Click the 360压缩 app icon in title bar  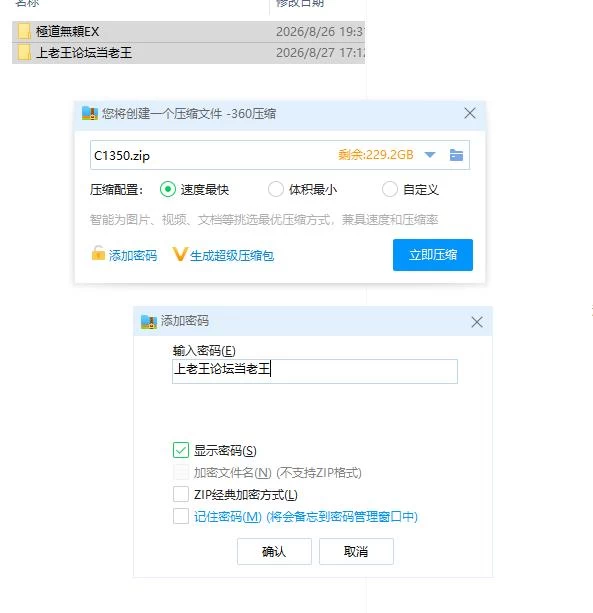[90, 113]
